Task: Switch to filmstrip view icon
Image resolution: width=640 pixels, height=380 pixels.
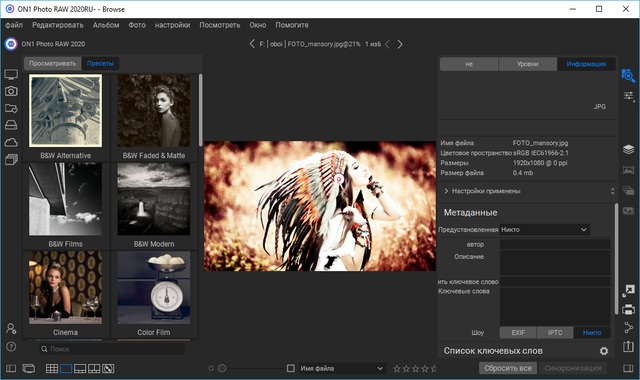Action: [80, 369]
